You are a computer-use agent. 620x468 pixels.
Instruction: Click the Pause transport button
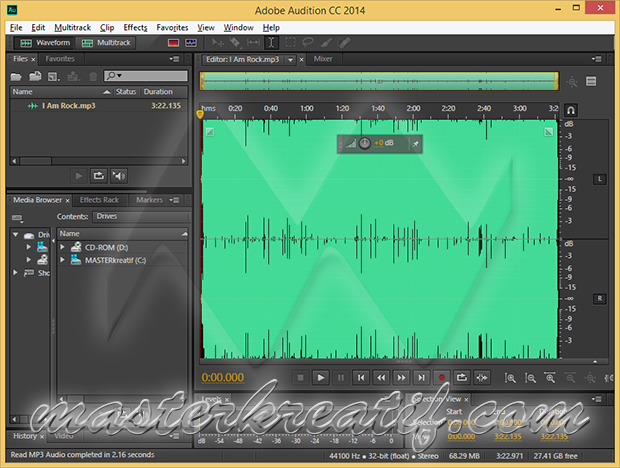click(x=341, y=378)
